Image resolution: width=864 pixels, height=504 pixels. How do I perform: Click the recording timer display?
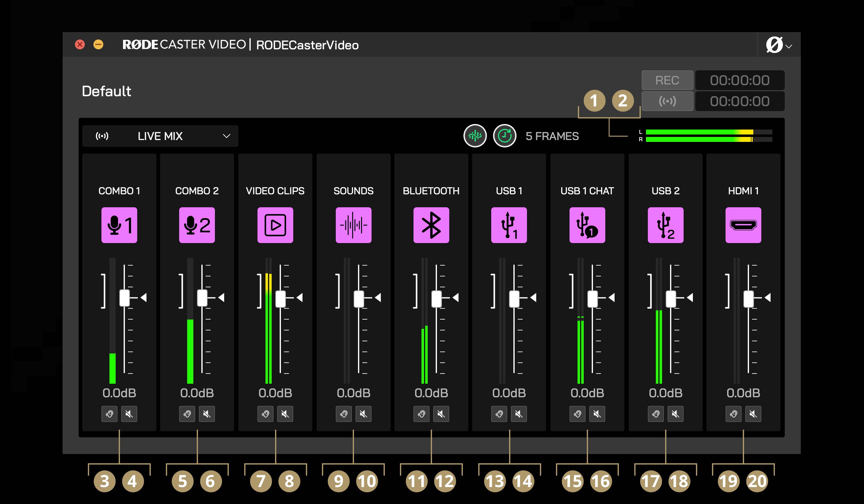coord(740,80)
